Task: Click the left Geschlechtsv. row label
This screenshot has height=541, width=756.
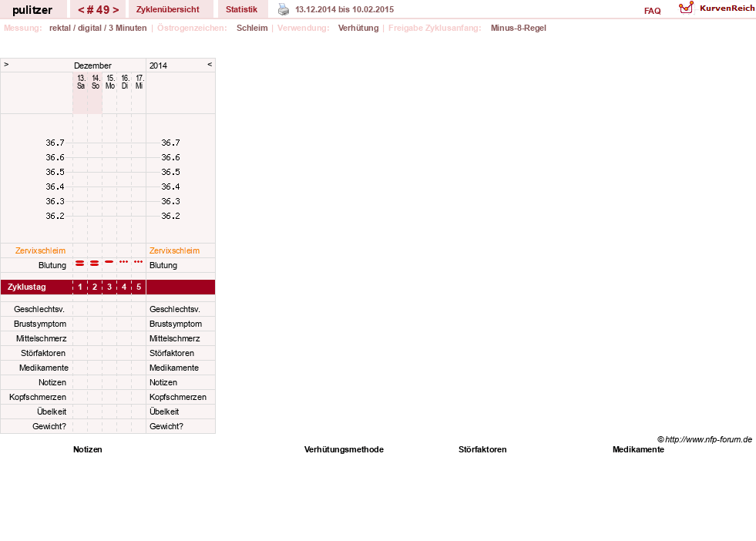Action: 39,309
